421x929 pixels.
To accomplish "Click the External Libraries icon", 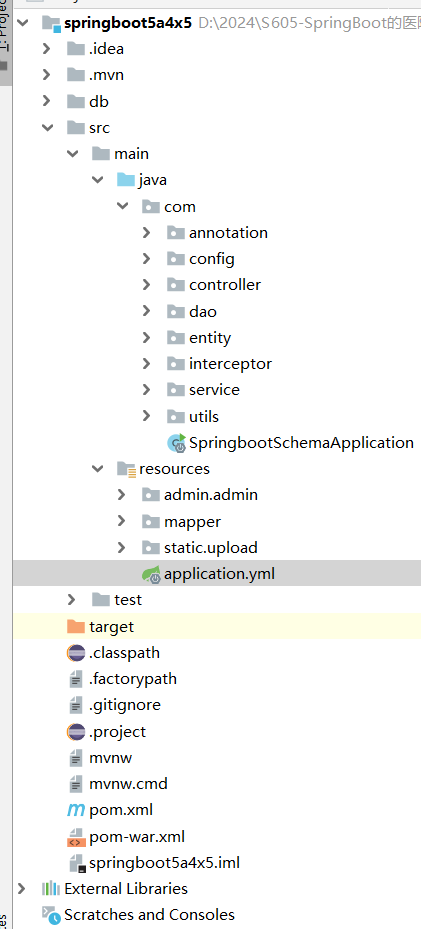I will click(51, 888).
